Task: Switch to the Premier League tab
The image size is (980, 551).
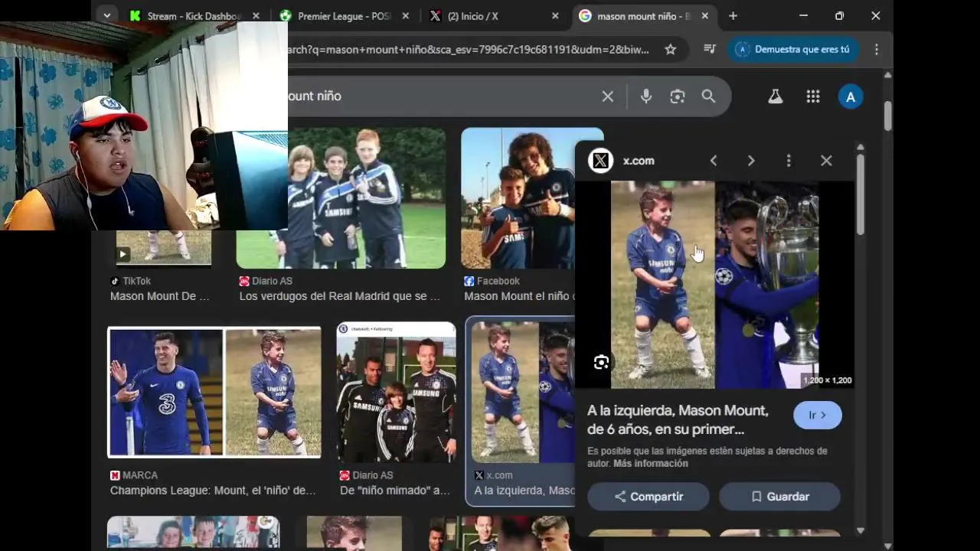Action: tap(345, 16)
